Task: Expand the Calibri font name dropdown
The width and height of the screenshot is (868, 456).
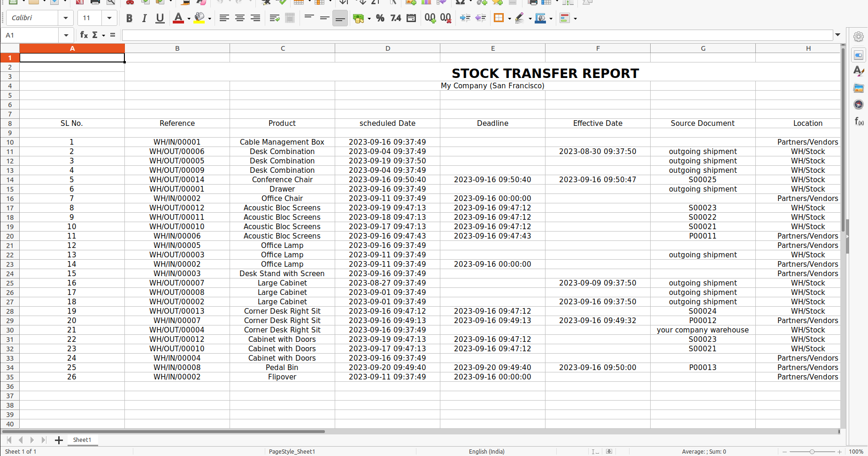Action: point(65,18)
